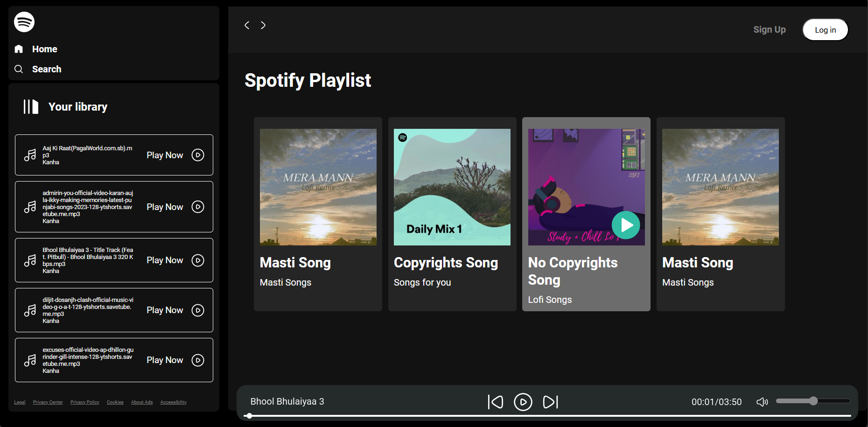Image resolution: width=868 pixels, height=427 pixels.
Task: Open Home from sidebar label
Action: (45, 49)
